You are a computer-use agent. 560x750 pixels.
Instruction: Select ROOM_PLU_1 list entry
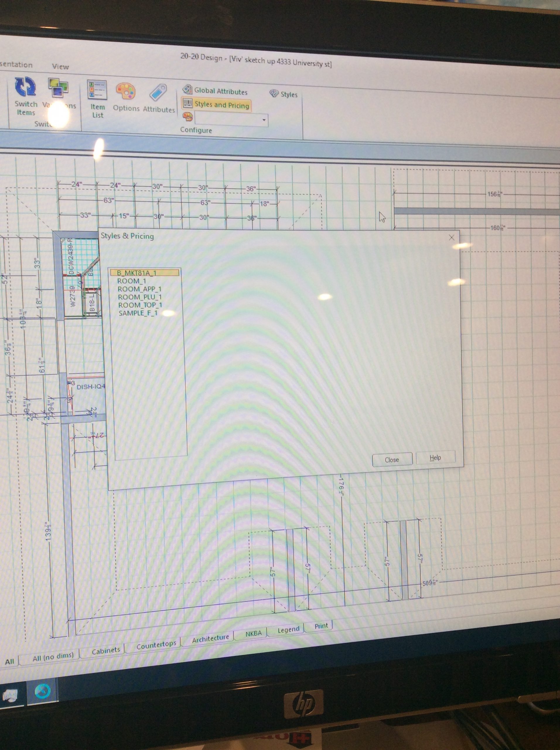click(140, 297)
